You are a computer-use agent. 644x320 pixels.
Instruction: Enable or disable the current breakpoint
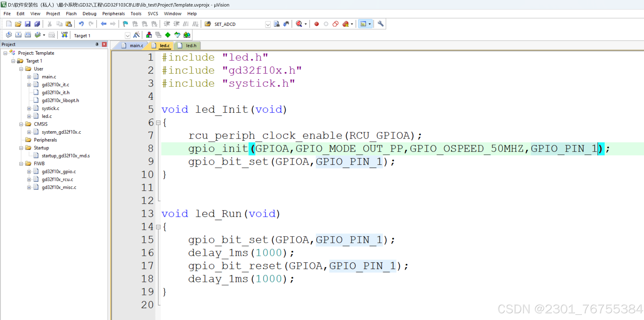click(326, 24)
